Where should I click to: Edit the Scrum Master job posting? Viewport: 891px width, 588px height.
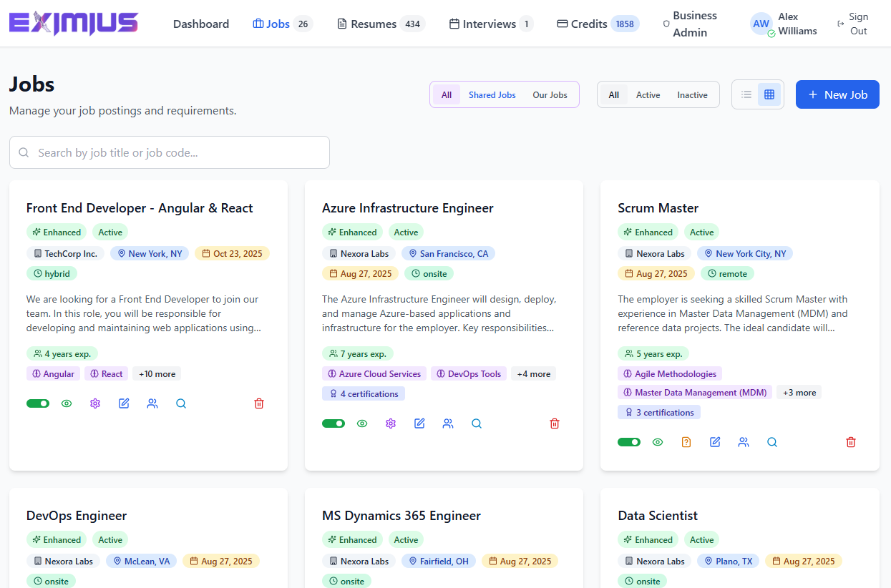pyautogui.click(x=715, y=442)
